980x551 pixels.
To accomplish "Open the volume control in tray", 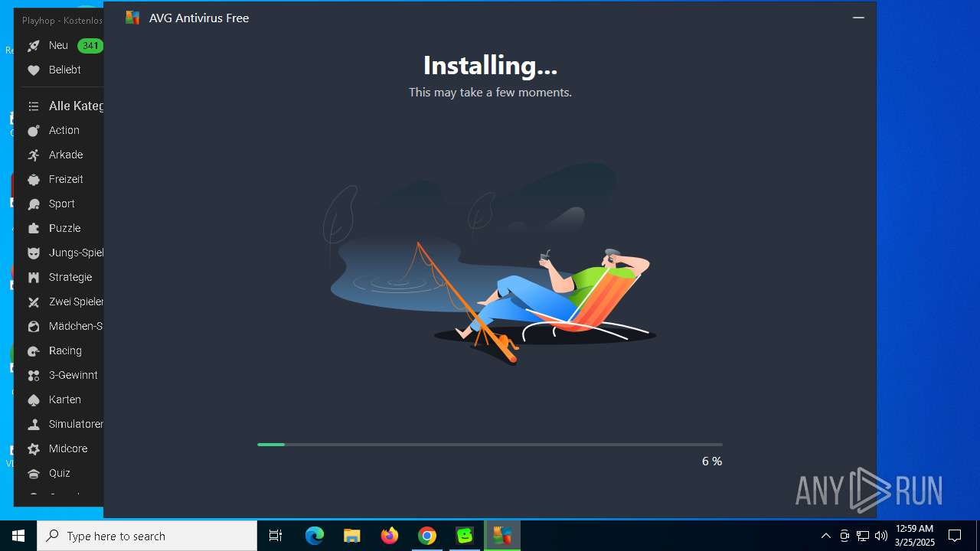I will [880, 536].
